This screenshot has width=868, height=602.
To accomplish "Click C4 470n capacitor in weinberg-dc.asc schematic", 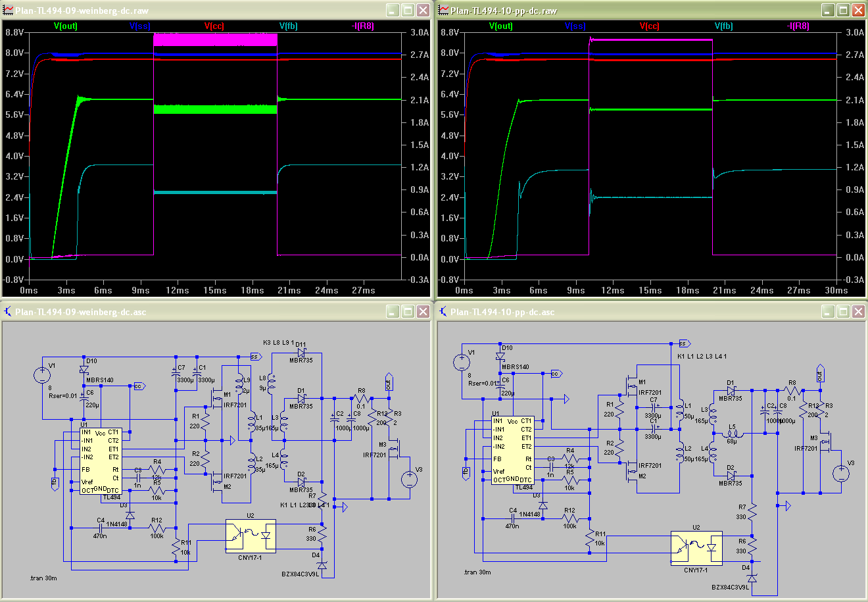I will pyautogui.click(x=101, y=528).
